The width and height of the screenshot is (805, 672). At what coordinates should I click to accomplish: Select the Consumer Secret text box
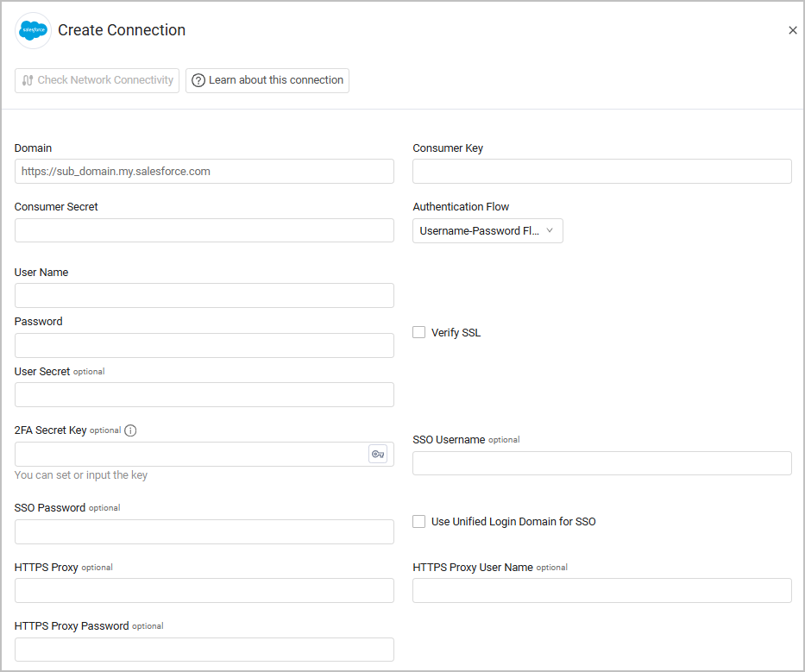[x=204, y=230]
